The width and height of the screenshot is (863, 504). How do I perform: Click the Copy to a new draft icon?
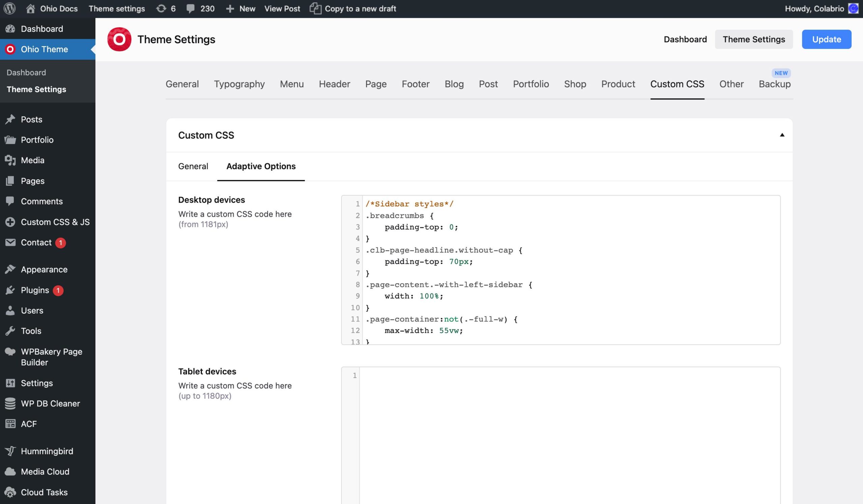[x=316, y=8]
